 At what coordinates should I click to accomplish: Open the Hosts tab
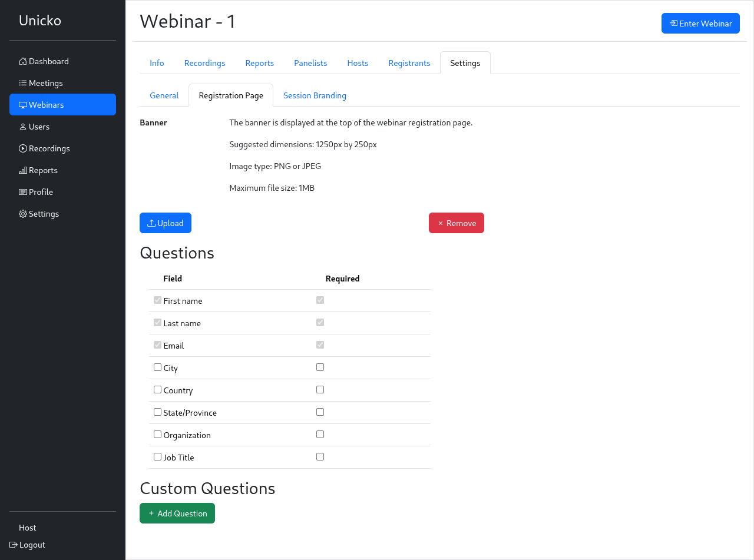(x=358, y=63)
